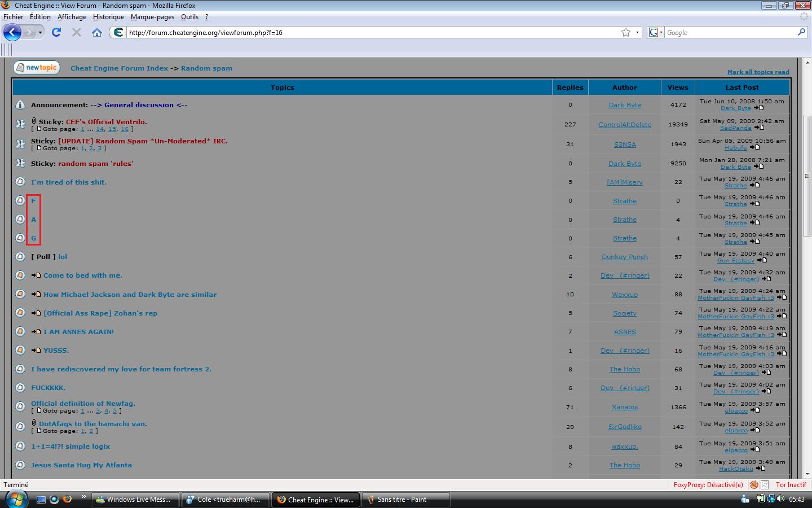812x508 pixels.
Task: Expand hidden Quick Launch items chevron
Action: [x=83, y=497]
